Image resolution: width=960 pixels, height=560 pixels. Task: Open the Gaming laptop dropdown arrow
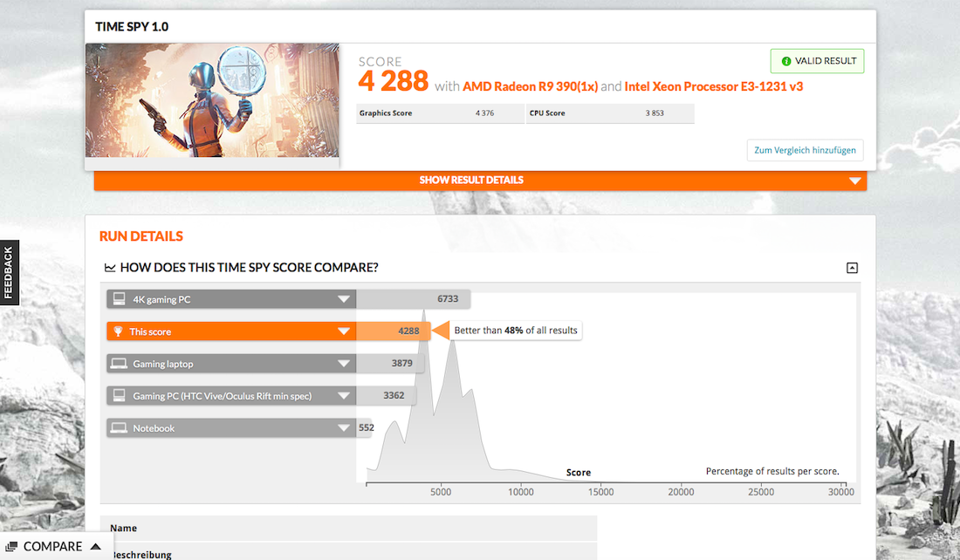click(x=344, y=364)
